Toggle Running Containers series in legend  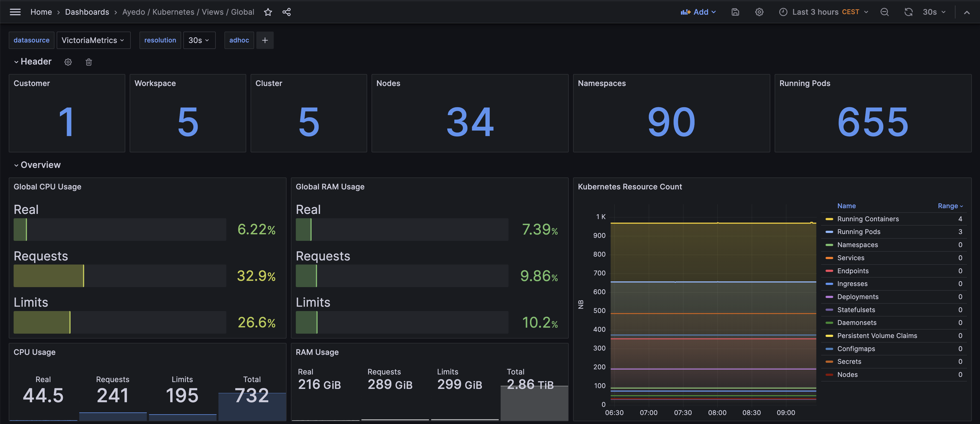pos(868,219)
